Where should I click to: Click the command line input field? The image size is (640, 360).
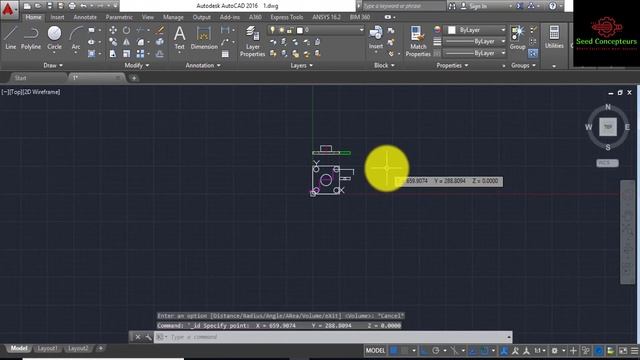point(333,337)
